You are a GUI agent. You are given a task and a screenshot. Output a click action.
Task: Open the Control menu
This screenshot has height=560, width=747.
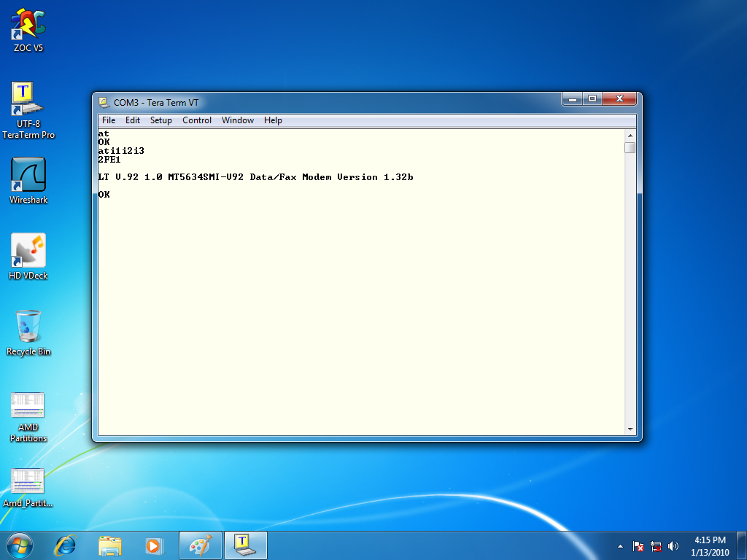(197, 120)
